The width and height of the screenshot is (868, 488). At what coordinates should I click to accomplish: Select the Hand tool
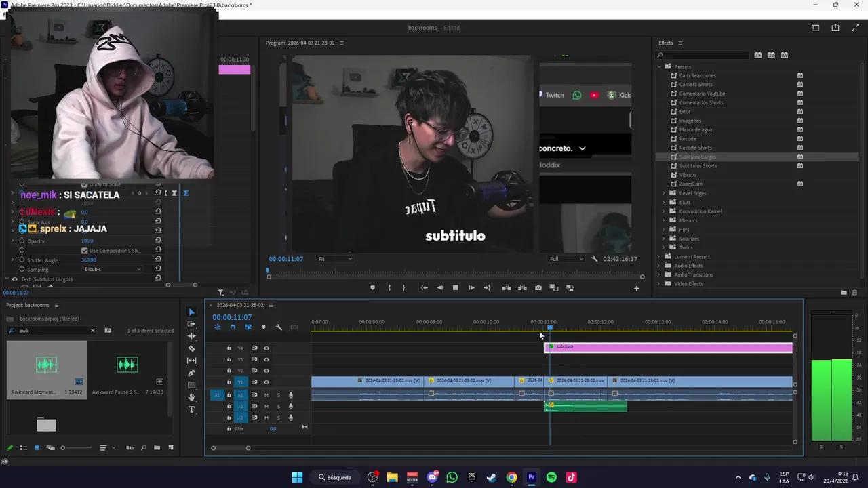coord(192,397)
